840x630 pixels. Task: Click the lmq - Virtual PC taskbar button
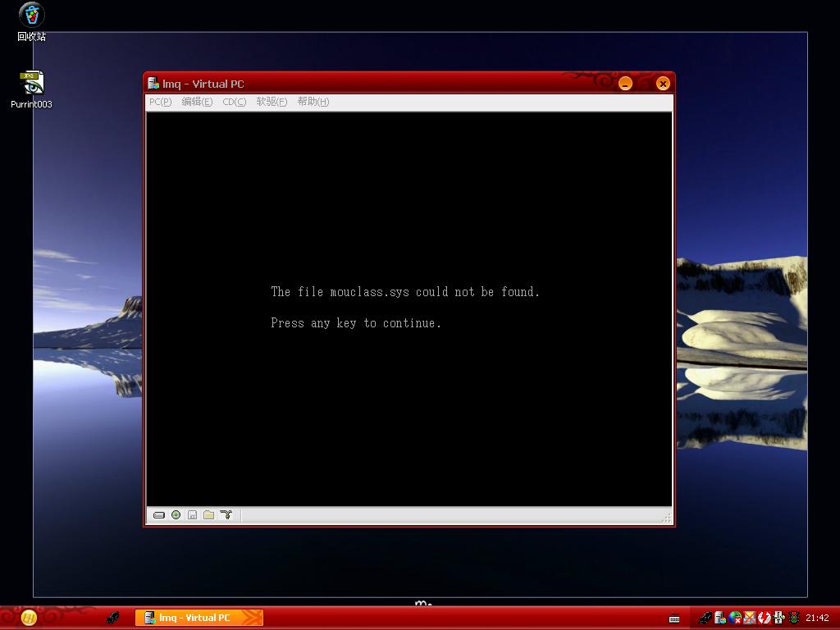[x=199, y=618]
